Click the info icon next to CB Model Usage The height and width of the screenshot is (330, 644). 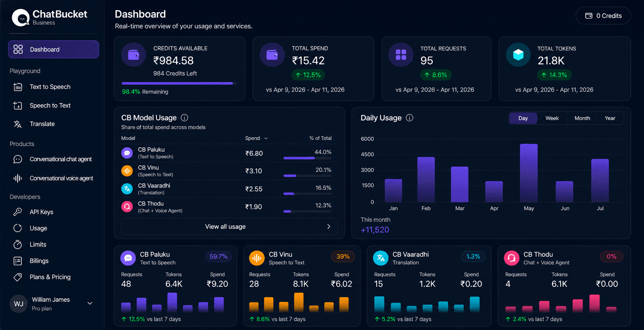[x=185, y=118]
